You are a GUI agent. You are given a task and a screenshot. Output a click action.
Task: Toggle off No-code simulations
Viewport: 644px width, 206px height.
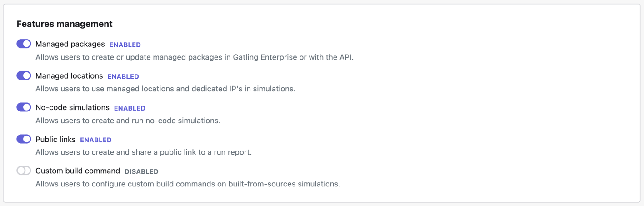click(x=24, y=107)
